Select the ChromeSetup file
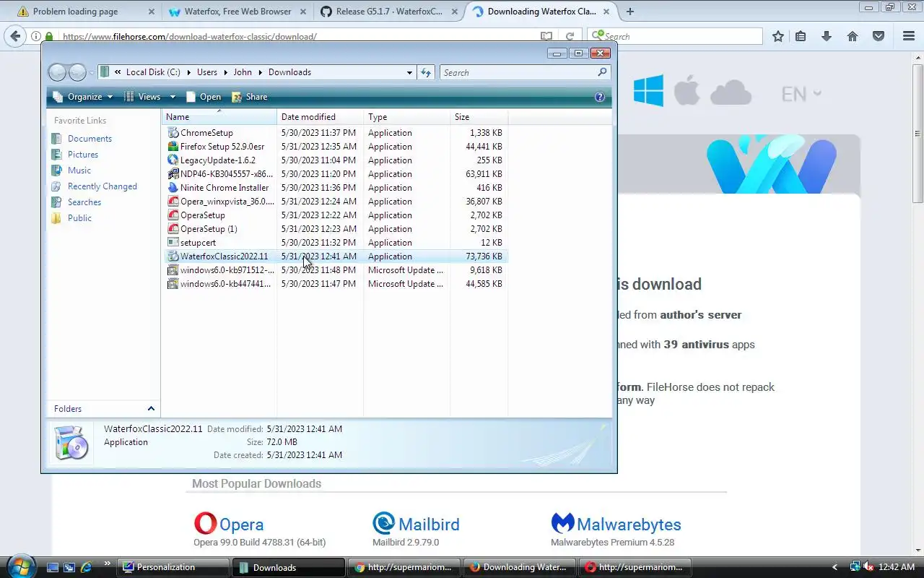Screen dimensions: 924x578 (x=206, y=133)
